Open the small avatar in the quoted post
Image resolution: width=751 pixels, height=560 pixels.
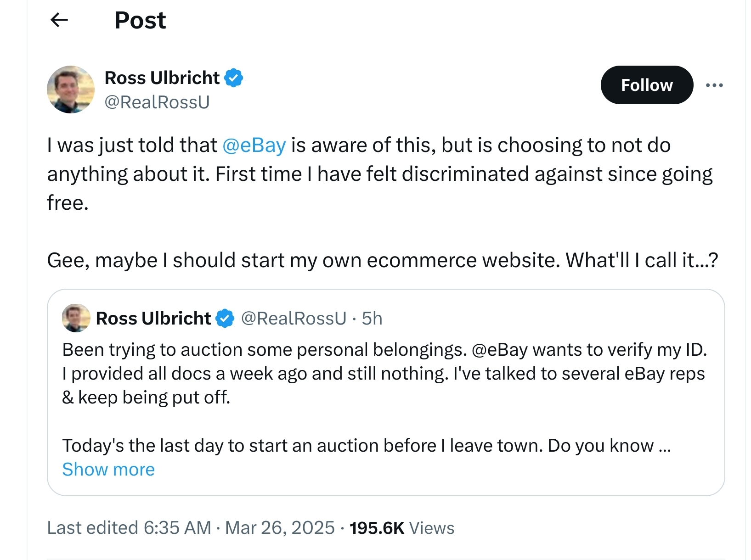76,318
